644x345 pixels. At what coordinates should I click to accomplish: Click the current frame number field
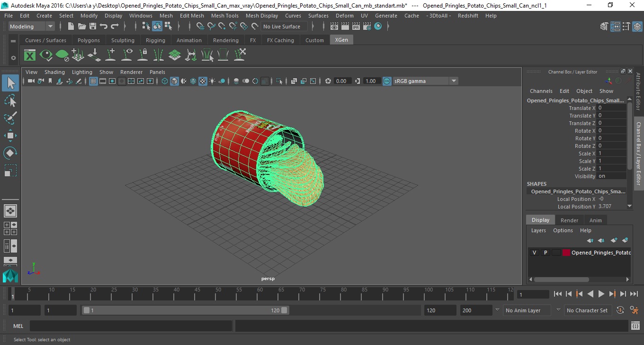pos(533,294)
